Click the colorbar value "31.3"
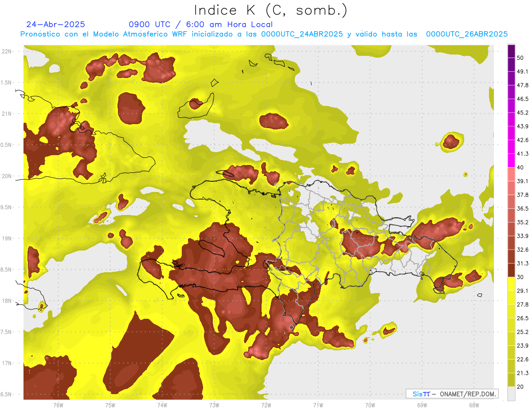 click(523, 263)
